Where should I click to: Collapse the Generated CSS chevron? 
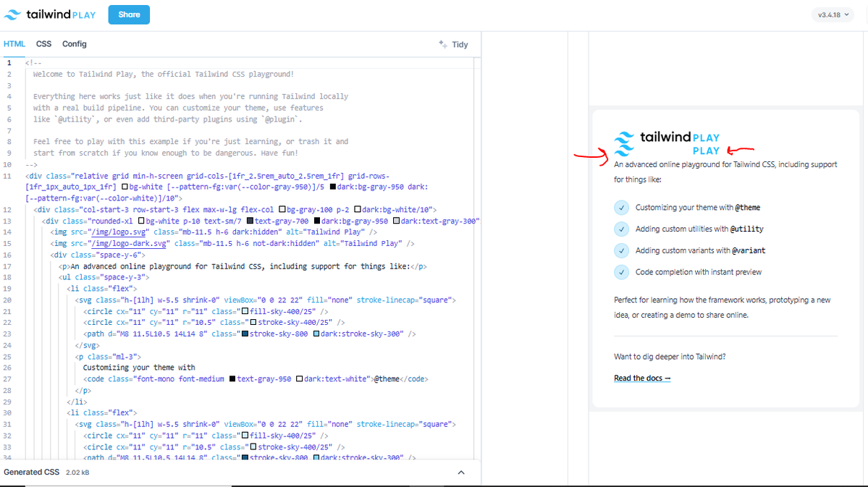tap(461, 471)
